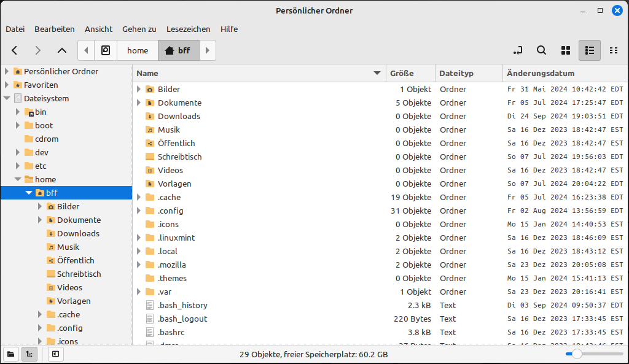Click the Bilder folder icon in the file list
629x364 pixels.
[150, 90]
